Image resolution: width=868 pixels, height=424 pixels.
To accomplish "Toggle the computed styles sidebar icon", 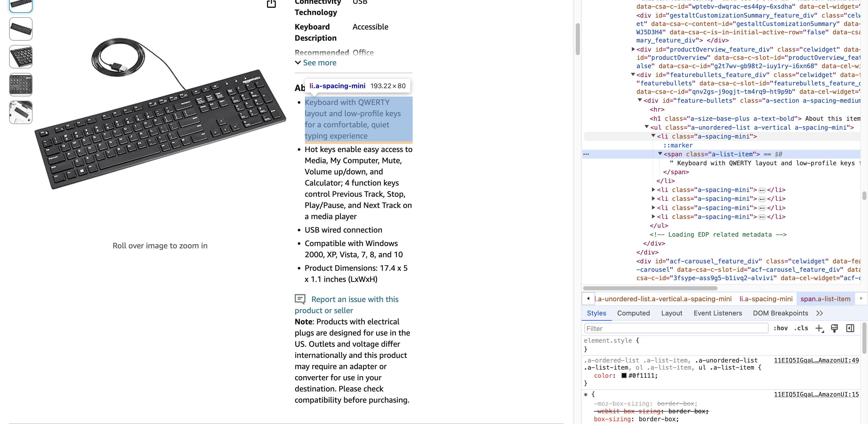I will click(x=850, y=328).
